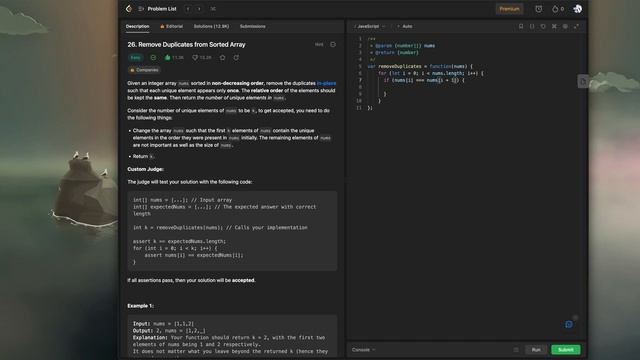
Task: Open the Editorial tab
Action: (x=171, y=26)
